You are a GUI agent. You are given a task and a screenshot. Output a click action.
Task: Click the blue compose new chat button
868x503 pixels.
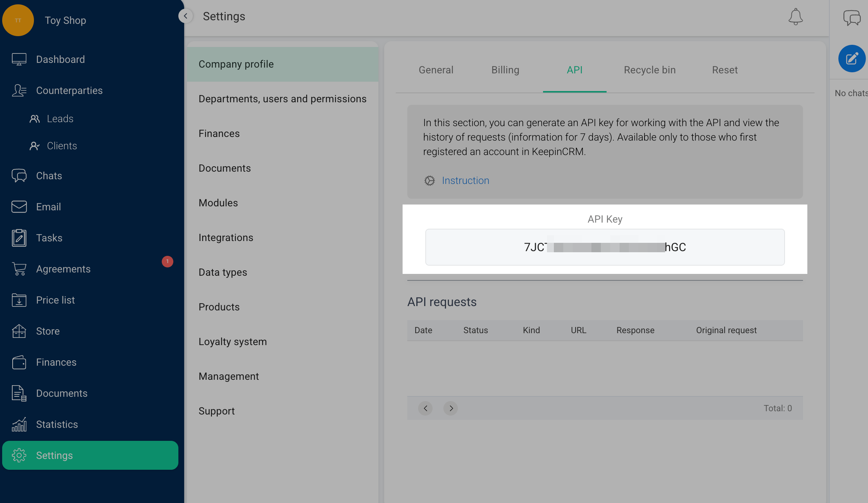(852, 59)
